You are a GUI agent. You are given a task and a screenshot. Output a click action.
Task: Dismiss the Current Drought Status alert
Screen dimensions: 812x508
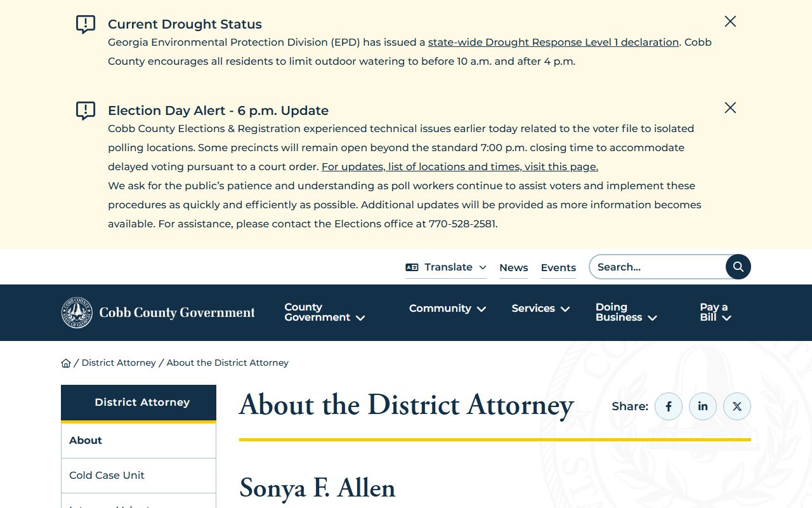730,22
